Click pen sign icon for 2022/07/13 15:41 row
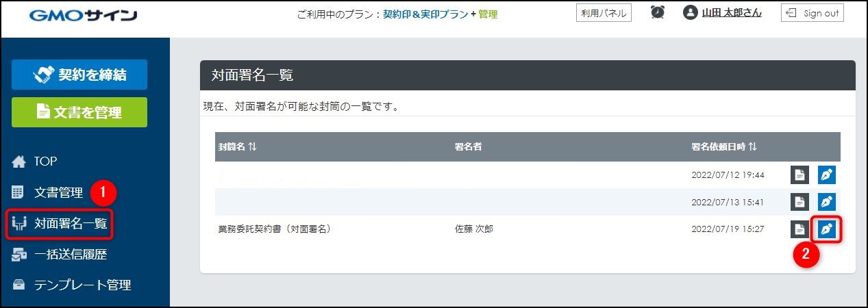This screenshot has height=308, width=868. tap(827, 202)
